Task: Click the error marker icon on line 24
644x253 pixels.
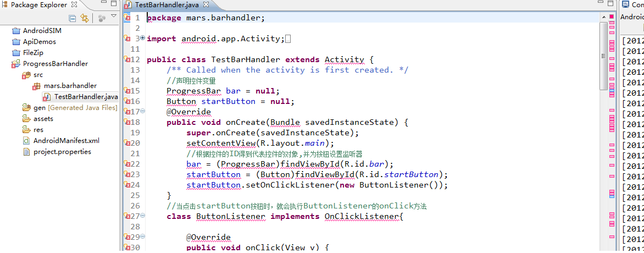Action: tap(127, 185)
